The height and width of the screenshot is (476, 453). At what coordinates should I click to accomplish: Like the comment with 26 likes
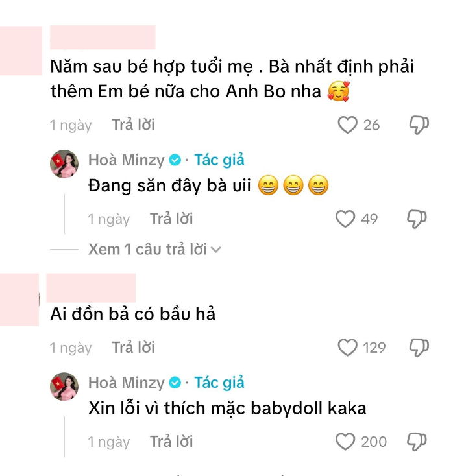[x=347, y=125]
